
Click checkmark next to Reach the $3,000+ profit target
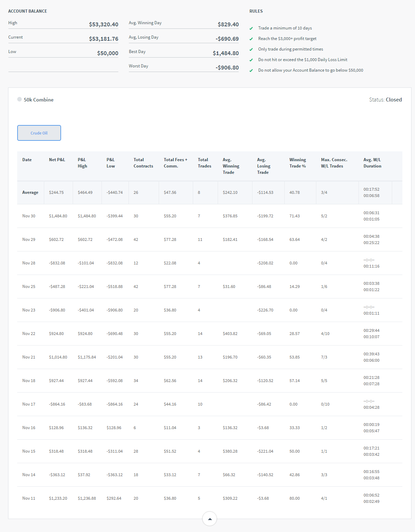click(251, 39)
